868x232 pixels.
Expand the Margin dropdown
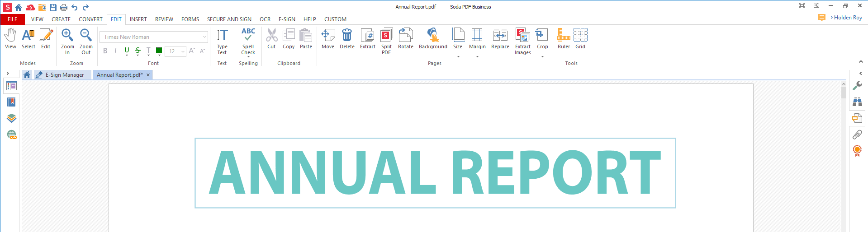pyautogui.click(x=477, y=56)
